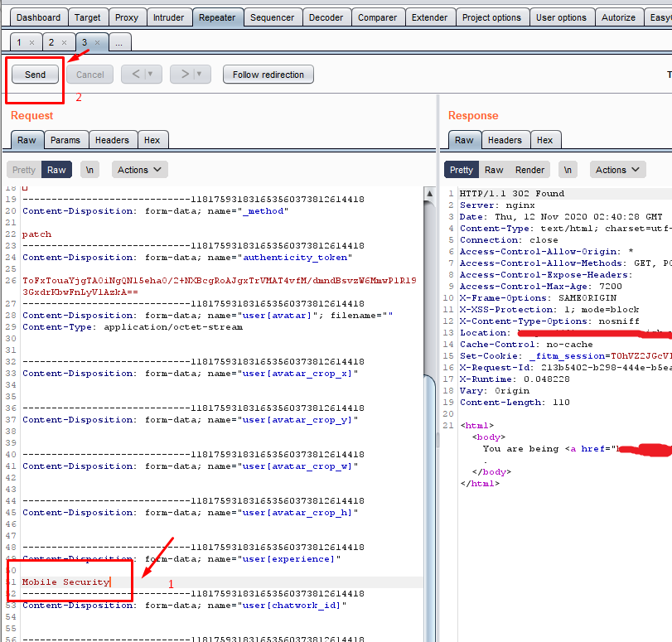Expand the Request Actions dropdown

click(x=139, y=170)
